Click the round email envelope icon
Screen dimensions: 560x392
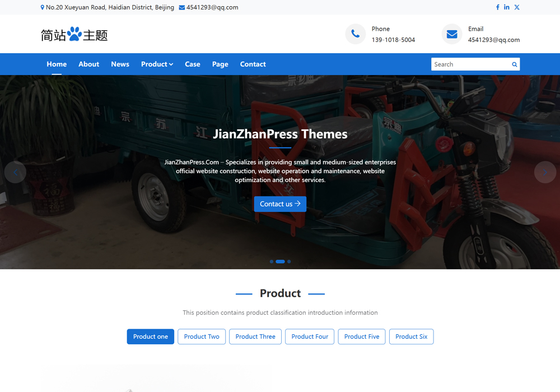(452, 34)
